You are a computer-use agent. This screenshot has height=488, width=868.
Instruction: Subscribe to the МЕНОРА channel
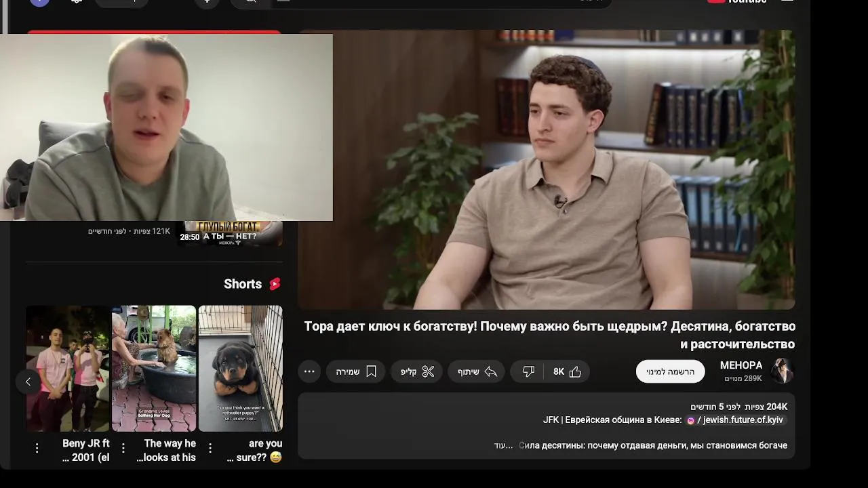(x=670, y=371)
